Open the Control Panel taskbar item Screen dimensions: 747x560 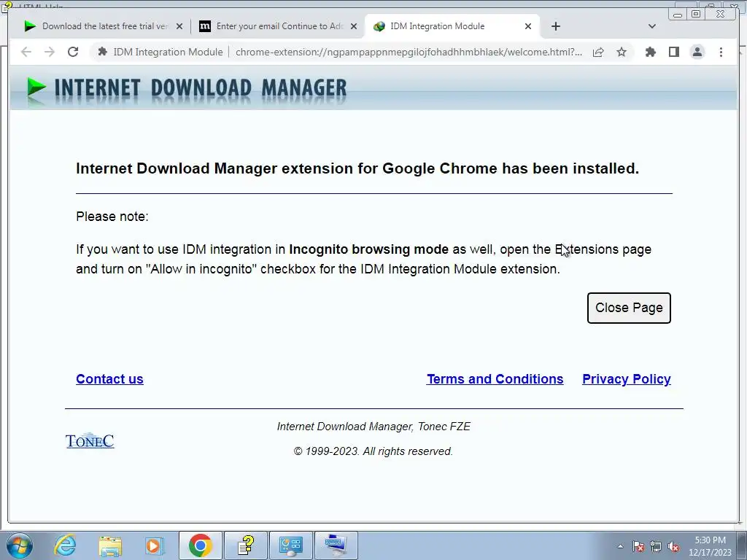(291, 545)
